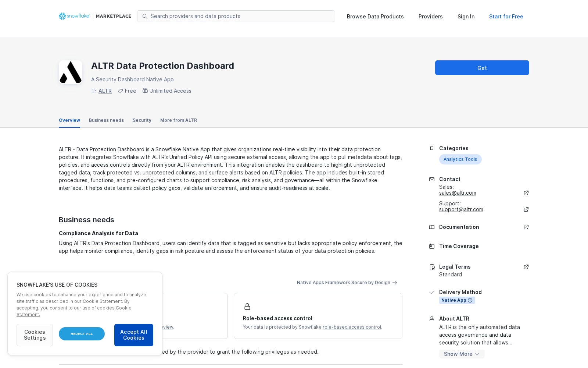Email support@altr.com link
This screenshot has height=368, width=588.
pyautogui.click(x=461, y=209)
